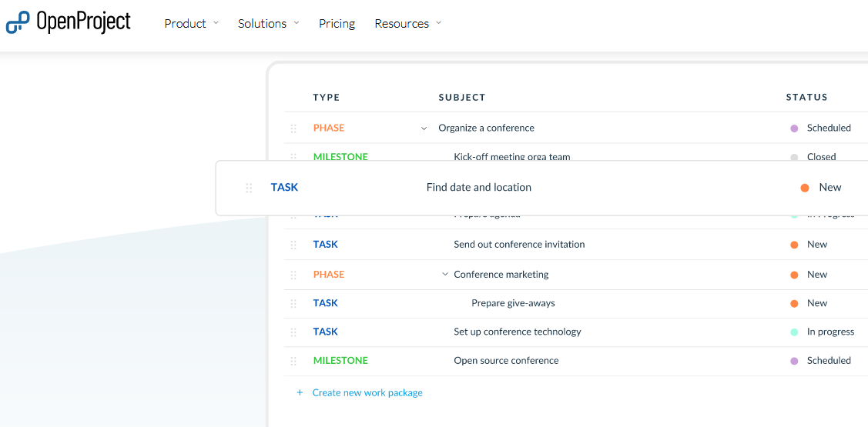This screenshot has width=868, height=427.
Task: Click drag handle of Set up conference technology
Action: click(293, 332)
